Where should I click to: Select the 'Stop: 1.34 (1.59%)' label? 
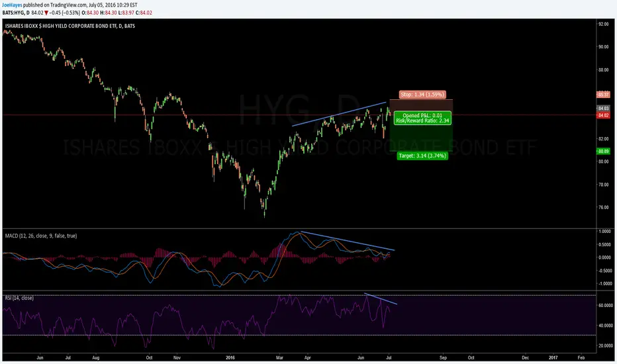click(422, 95)
